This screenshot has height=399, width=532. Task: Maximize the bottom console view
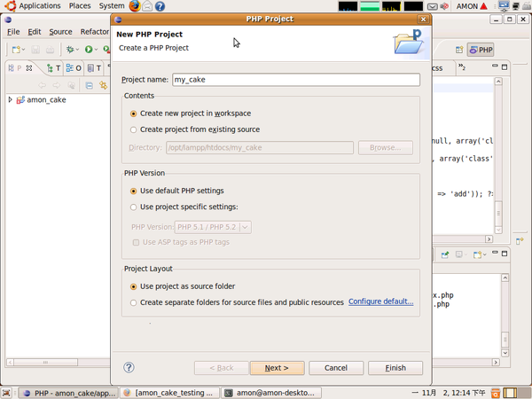(505, 254)
